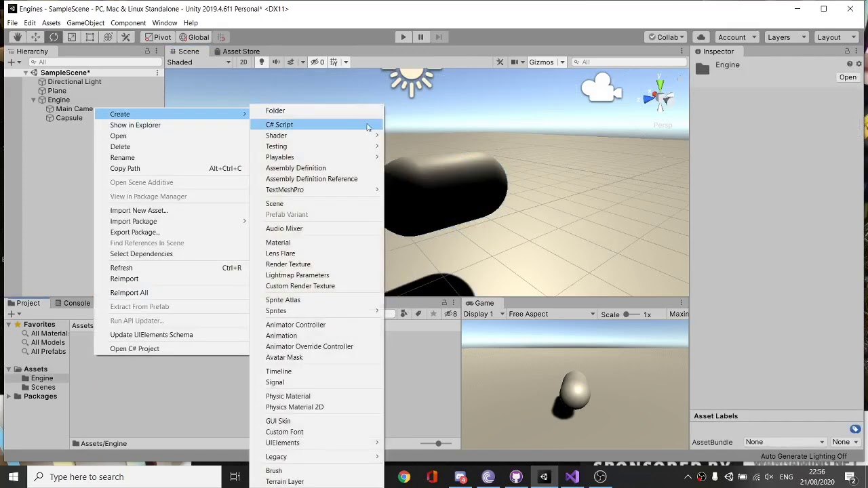Collapse the Engine object in Hierarchy
This screenshot has height=488, width=868.
tap(34, 100)
